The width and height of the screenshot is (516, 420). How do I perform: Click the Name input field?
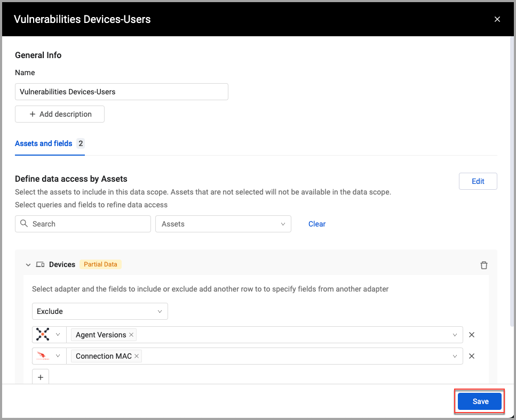point(122,92)
